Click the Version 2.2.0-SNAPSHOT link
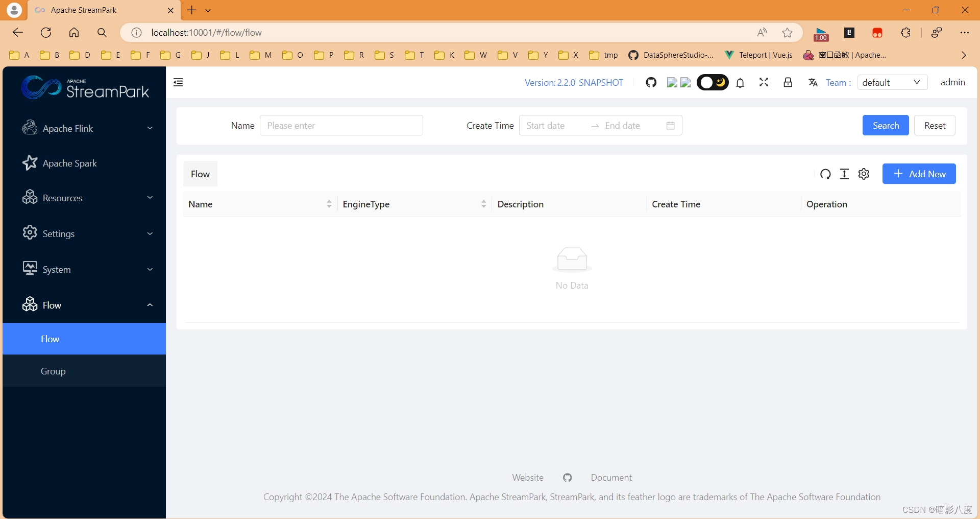 tap(574, 83)
